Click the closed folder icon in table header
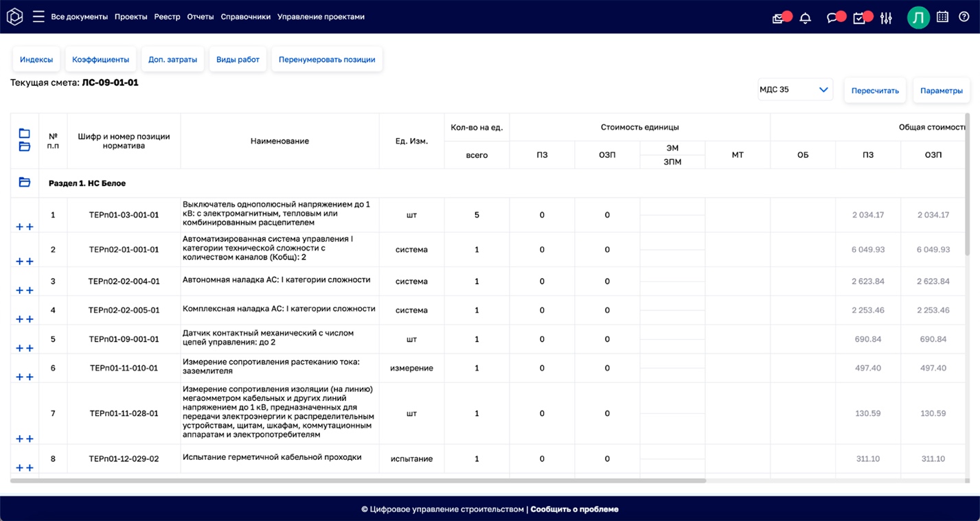 24,133
